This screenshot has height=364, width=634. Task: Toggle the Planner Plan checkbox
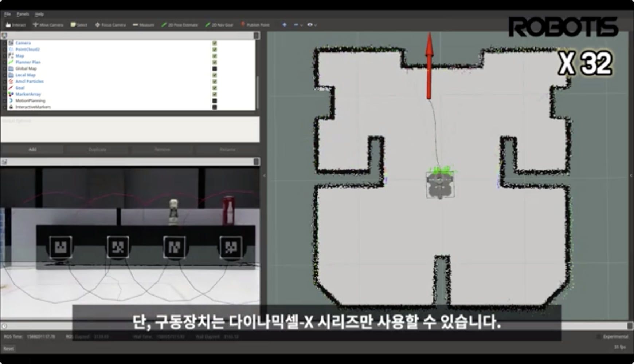pyautogui.click(x=215, y=62)
